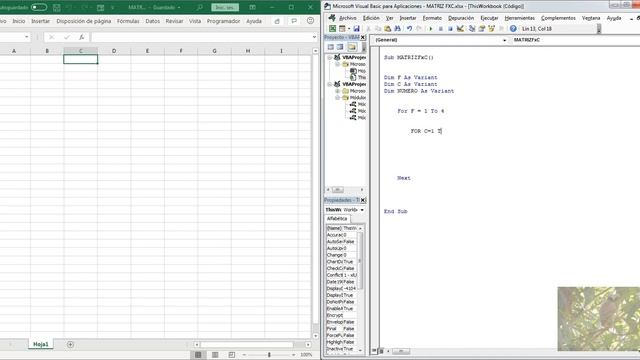Click the Paste icon in VBA toolbar
Image resolution: width=640 pixels, height=360 pixels.
pyautogui.click(x=388, y=29)
